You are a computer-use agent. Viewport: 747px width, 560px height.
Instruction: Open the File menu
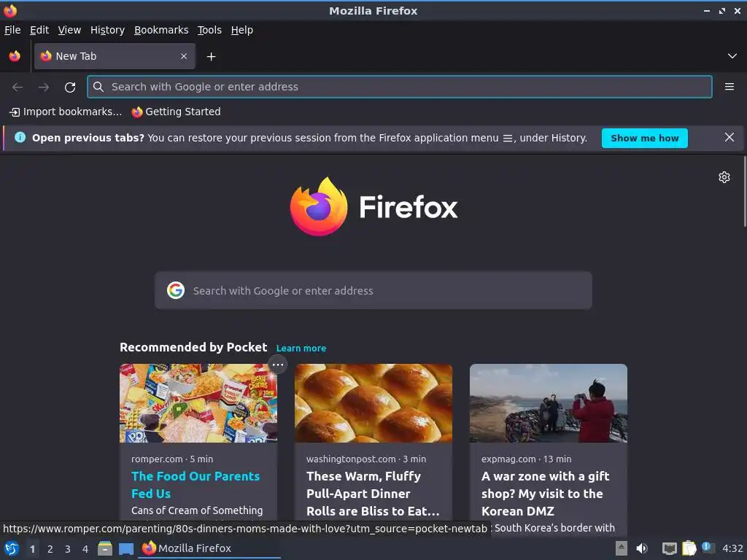(x=12, y=30)
